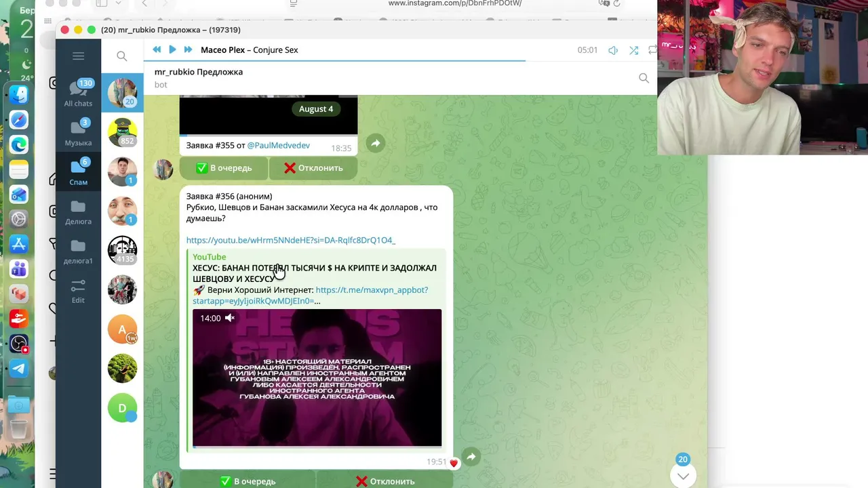868x488 pixels.
Task: Open the Telegram hamburger main menu
Action: pyautogui.click(x=78, y=56)
